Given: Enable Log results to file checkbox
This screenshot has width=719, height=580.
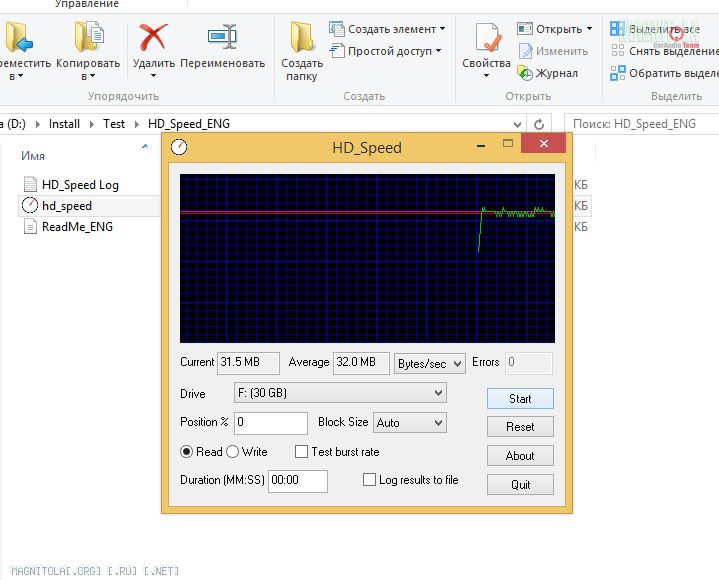Looking at the screenshot, I should tap(369, 480).
